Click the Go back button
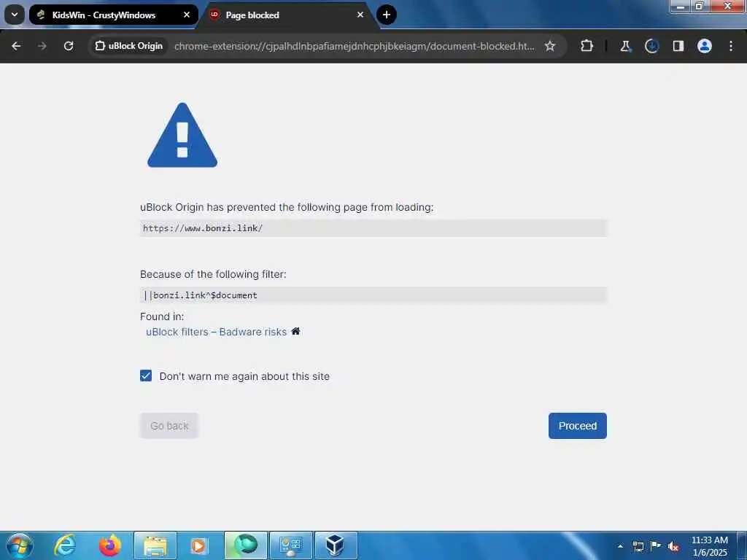This screenshot has height=560, width=747. point(169,426)
